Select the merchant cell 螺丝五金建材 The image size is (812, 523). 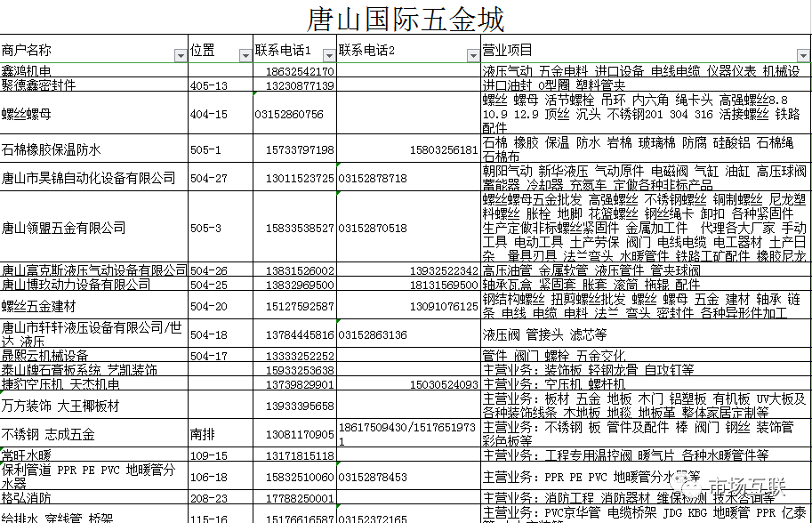coord(93,305)
